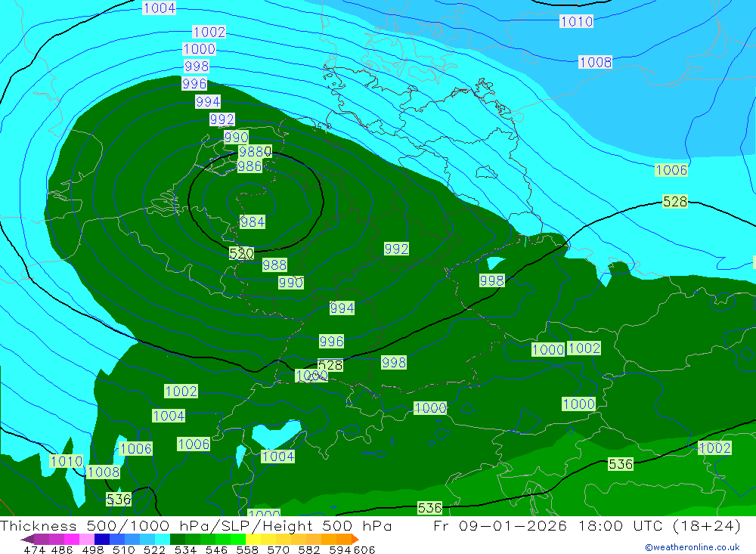The height and width of the screenshot is (554, 756).
Task: Click the white-backed '1002' isobar label
Action: [x=209, y=32]
